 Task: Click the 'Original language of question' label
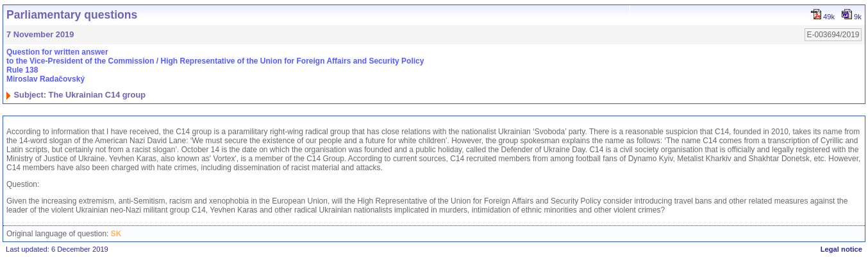(x=58, y=234)
